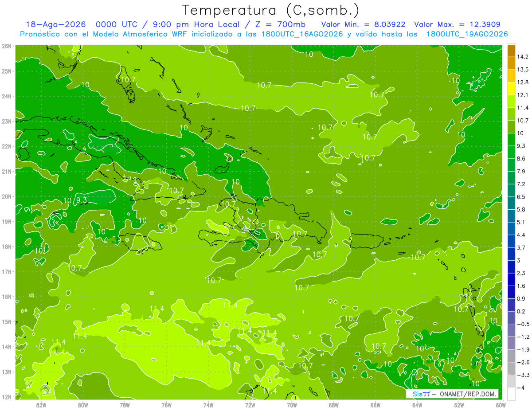532x411 pixels.
Task: Click the -1.9 color bar label
Action: pyautogui.click(x=523, y=349)
